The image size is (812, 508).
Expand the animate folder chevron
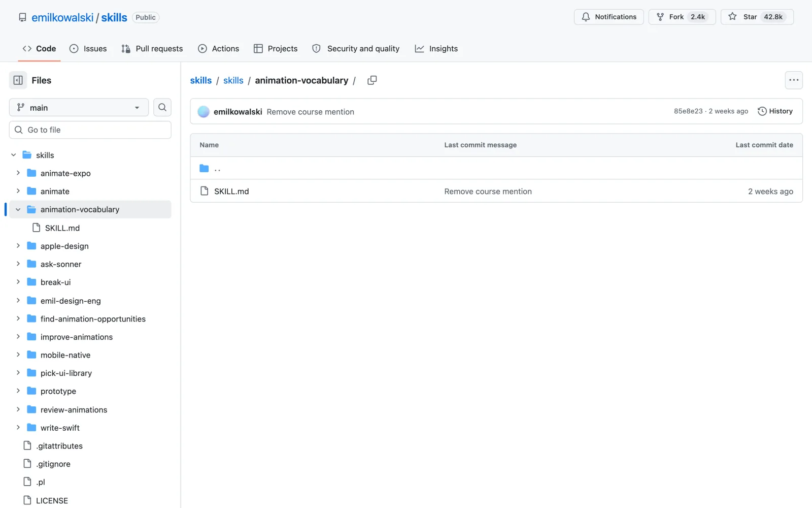(18, 191)
